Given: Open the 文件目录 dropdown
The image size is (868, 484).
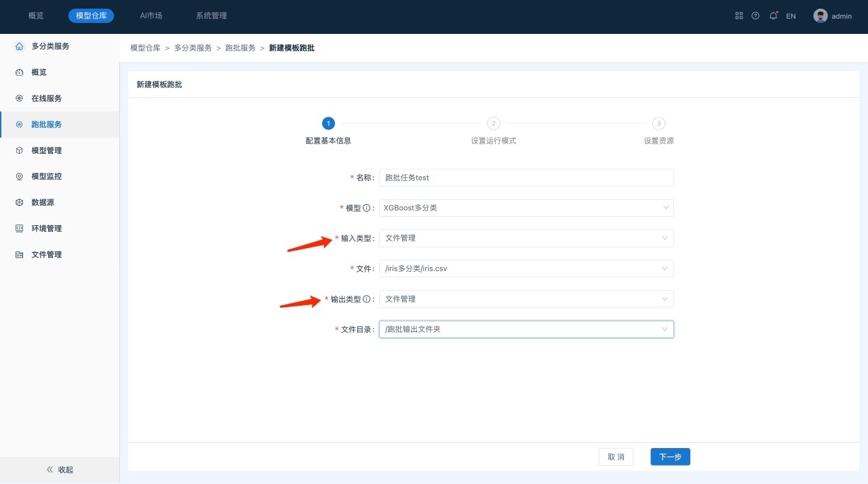Looking at the screenshot, I should (x=526, y=329).
